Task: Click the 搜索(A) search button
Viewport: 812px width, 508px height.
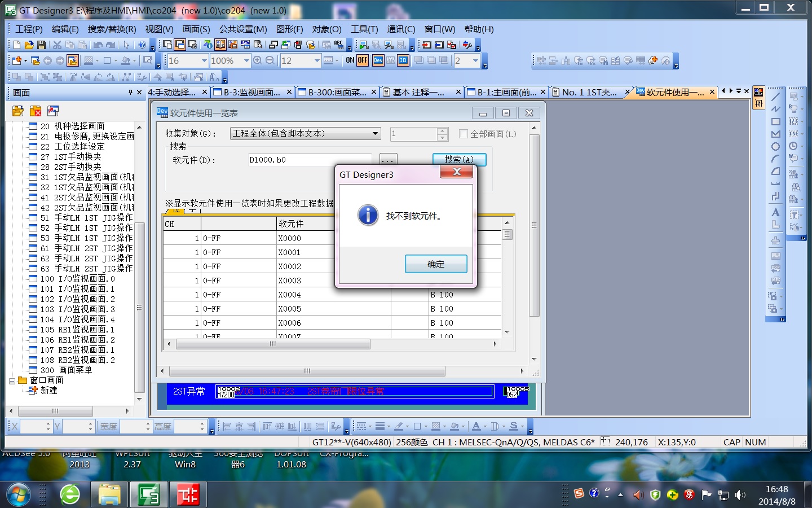Action: pyautogui.click(x=459, y=160)
